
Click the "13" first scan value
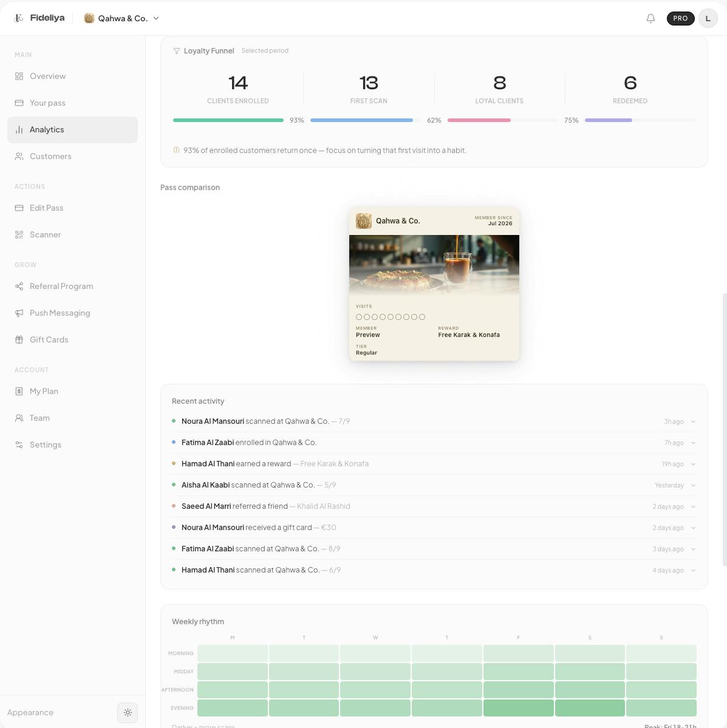(x=369, y=83)
